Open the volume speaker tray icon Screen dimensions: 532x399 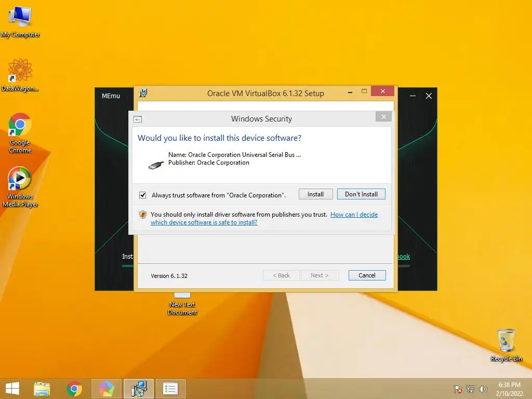coord(483,389)
